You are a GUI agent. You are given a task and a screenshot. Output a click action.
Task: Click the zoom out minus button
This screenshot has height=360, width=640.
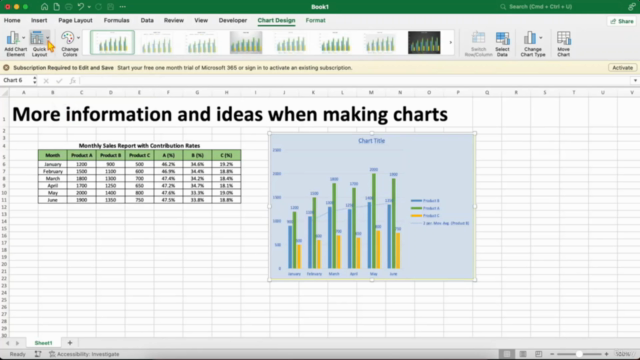point(552,354)
